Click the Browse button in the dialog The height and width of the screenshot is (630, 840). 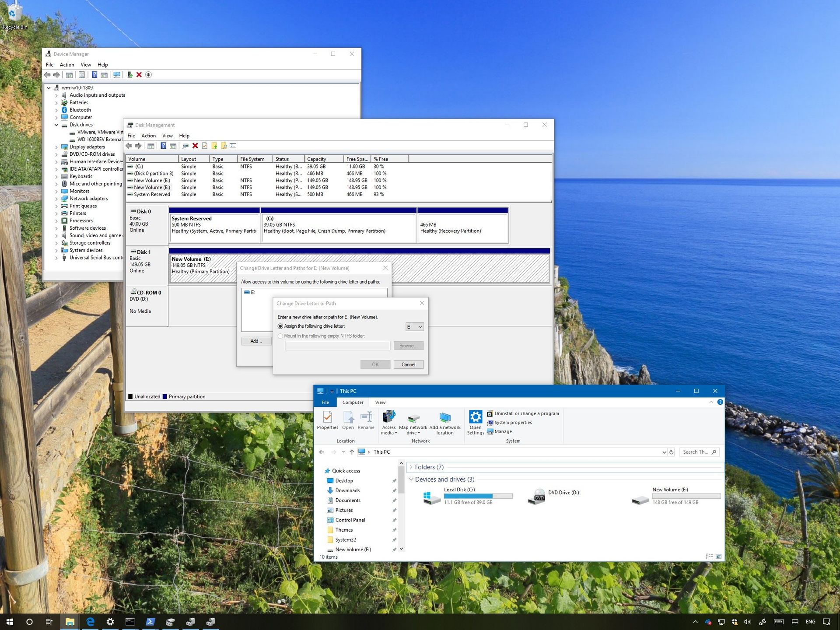click(408, 345)
